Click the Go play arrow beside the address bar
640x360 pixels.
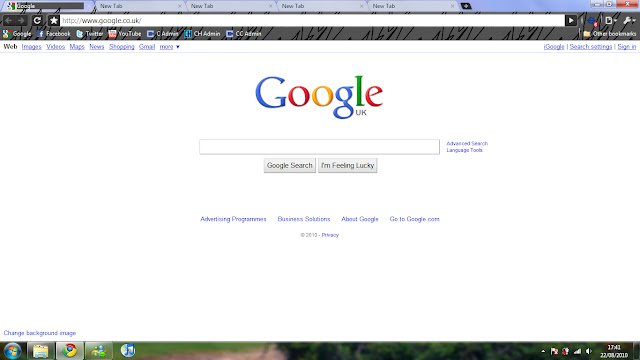(571, 20)
